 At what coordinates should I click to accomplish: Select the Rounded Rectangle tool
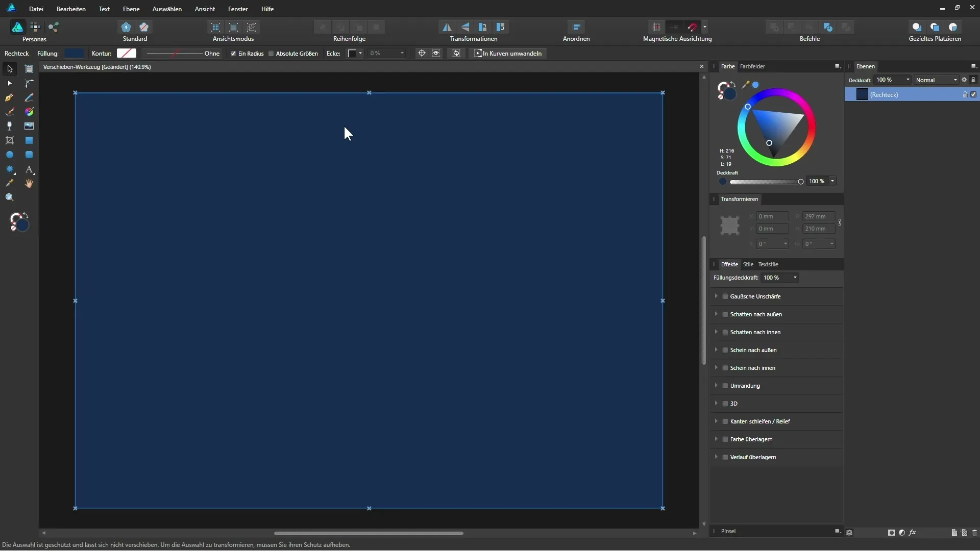[x=29, y=155]
